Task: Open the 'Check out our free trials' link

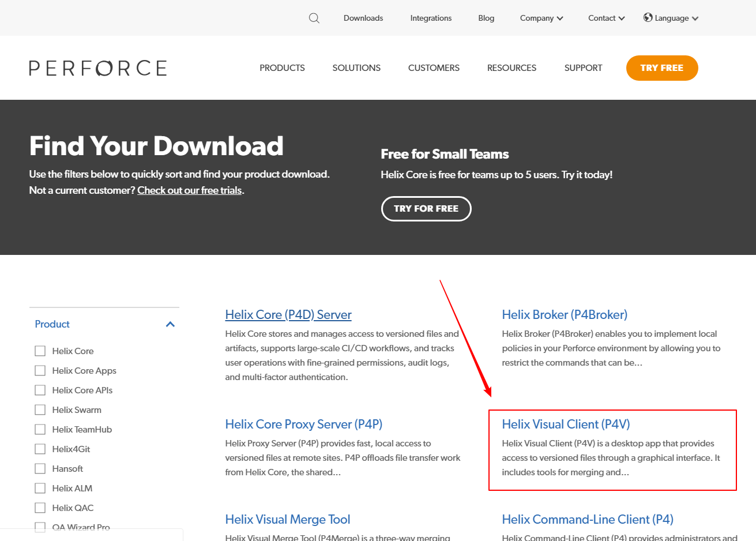Action: coord(189,190)
